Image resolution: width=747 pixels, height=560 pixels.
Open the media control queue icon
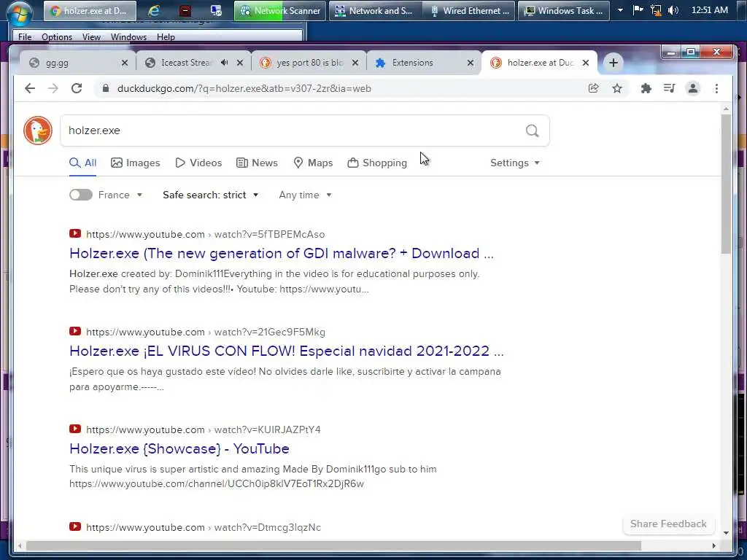(670, 88)
